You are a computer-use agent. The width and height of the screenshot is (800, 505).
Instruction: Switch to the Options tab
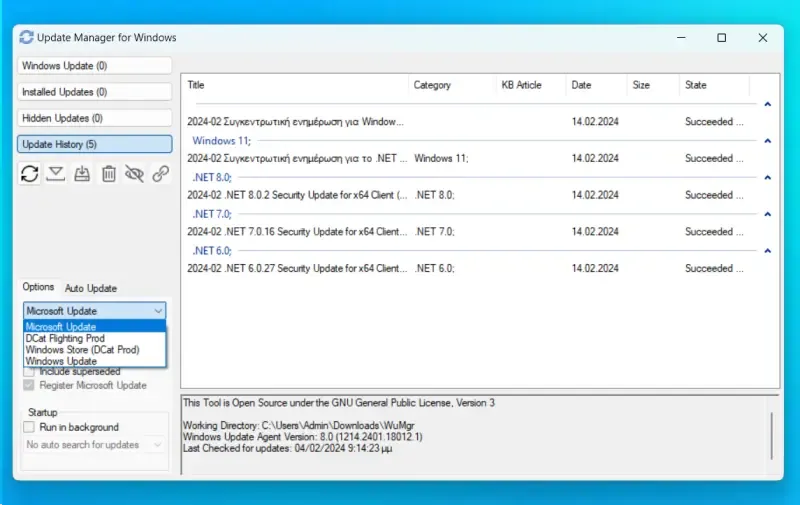[x=38, y=287]
